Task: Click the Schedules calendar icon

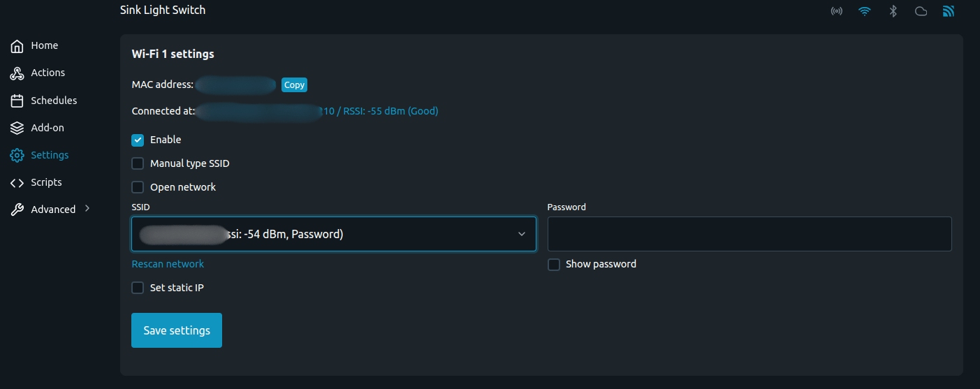Action: pos(17,101)
